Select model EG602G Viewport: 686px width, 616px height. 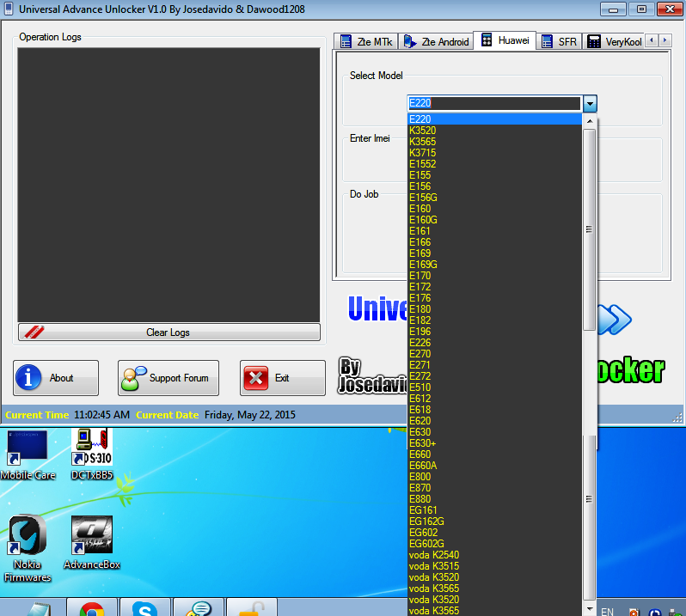(494, 544)
